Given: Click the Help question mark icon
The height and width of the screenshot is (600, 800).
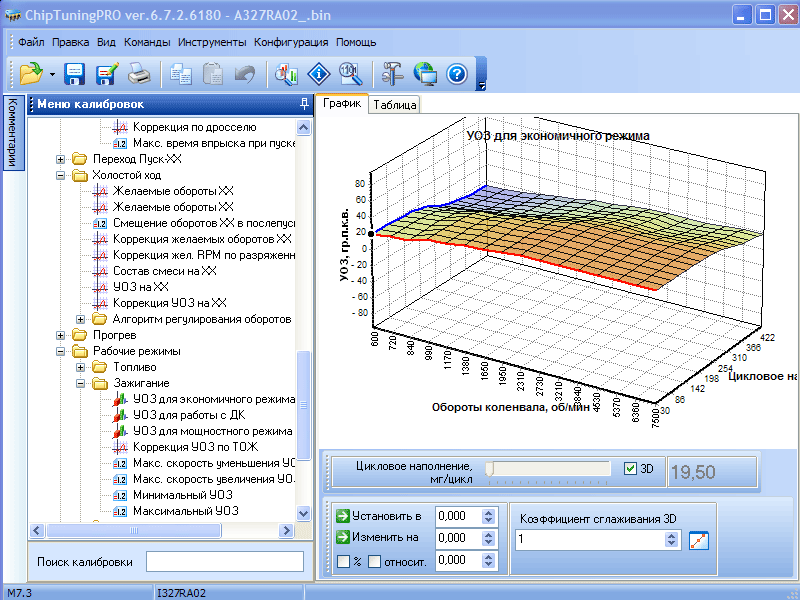Looking at the screenshot, I should (x=457, y=74).
